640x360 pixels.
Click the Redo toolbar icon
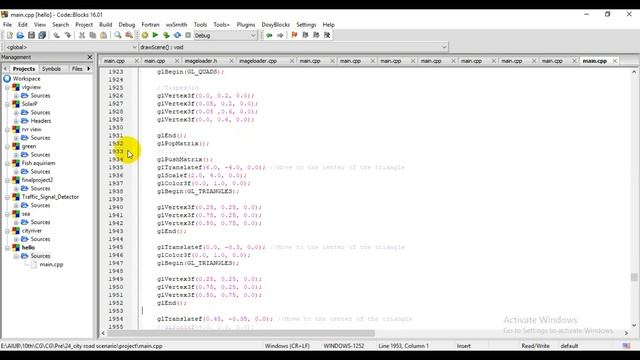tap(67, 36)
